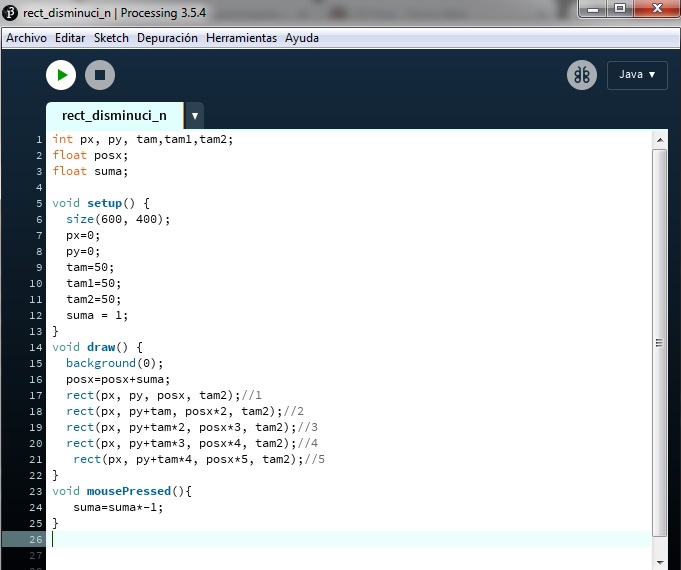681x570 pixels.
Task: Click the vertical scrollbar thumb in the editor
Action: click(x=659, y=340)
